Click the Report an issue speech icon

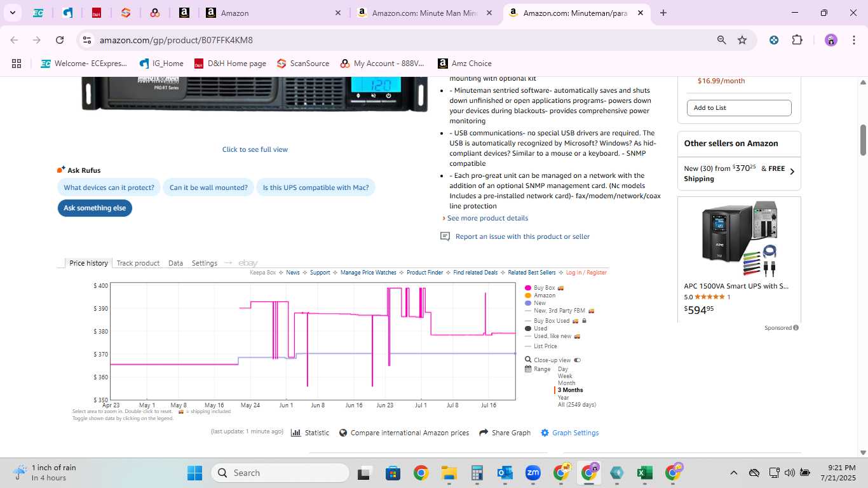[445, 236]
